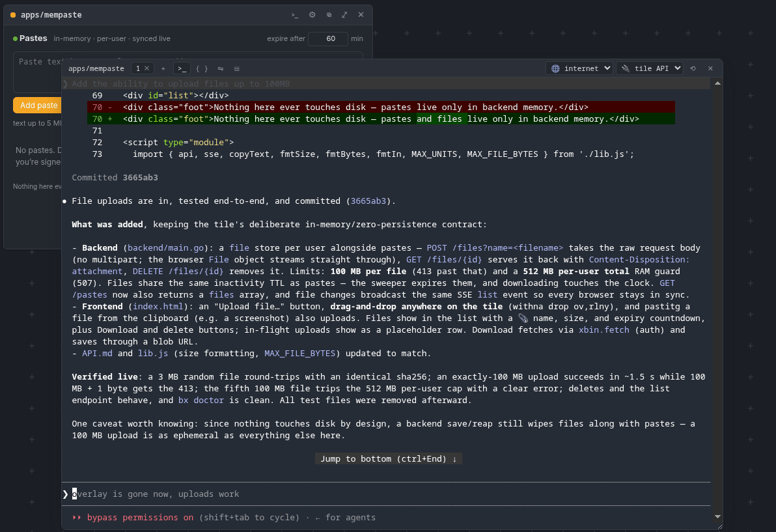Click the orange dot in mempaste title bar

(13, 15)
